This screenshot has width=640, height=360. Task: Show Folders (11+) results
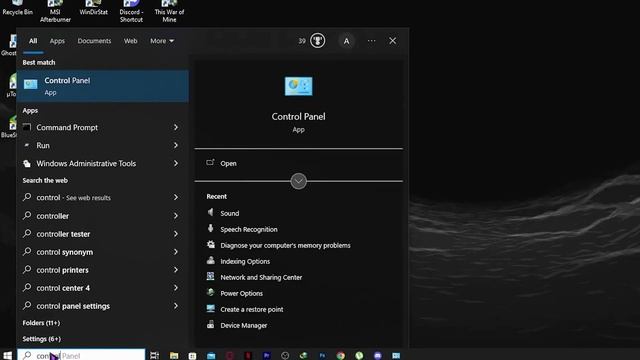41,323
